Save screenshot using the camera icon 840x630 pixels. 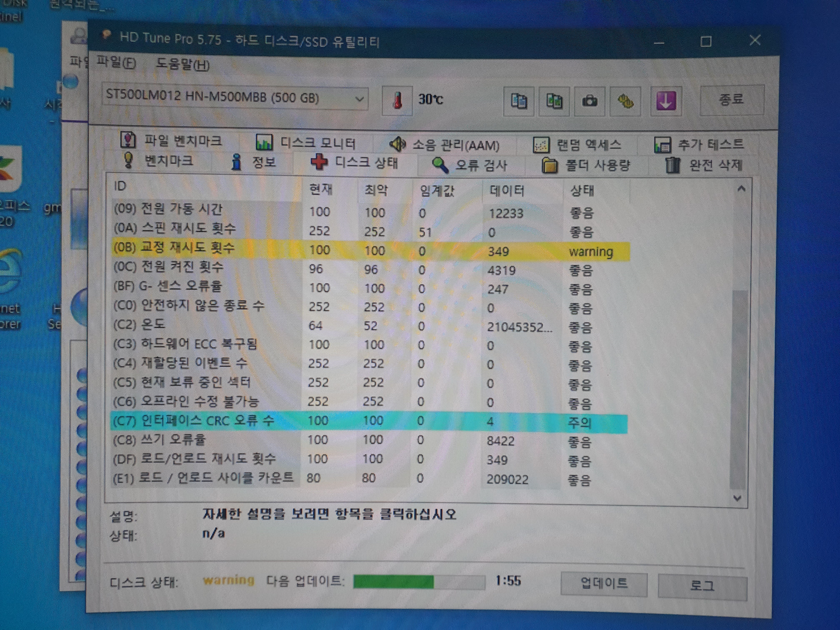589,101
